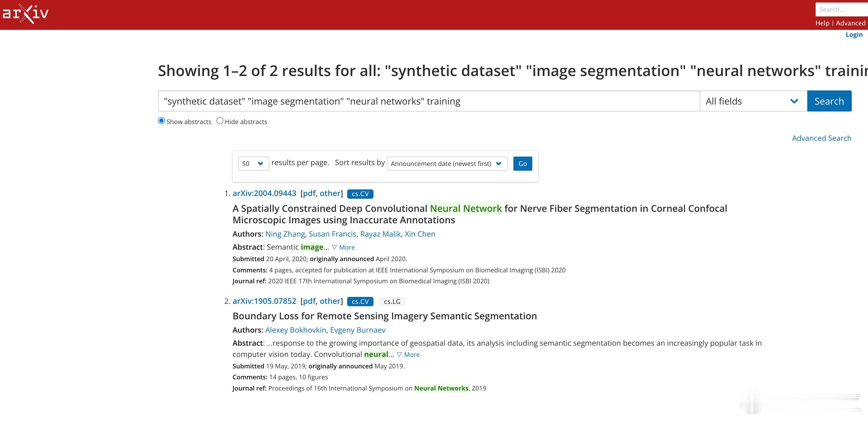Select the Show abstracts radio button

click(x=161, y=121)
